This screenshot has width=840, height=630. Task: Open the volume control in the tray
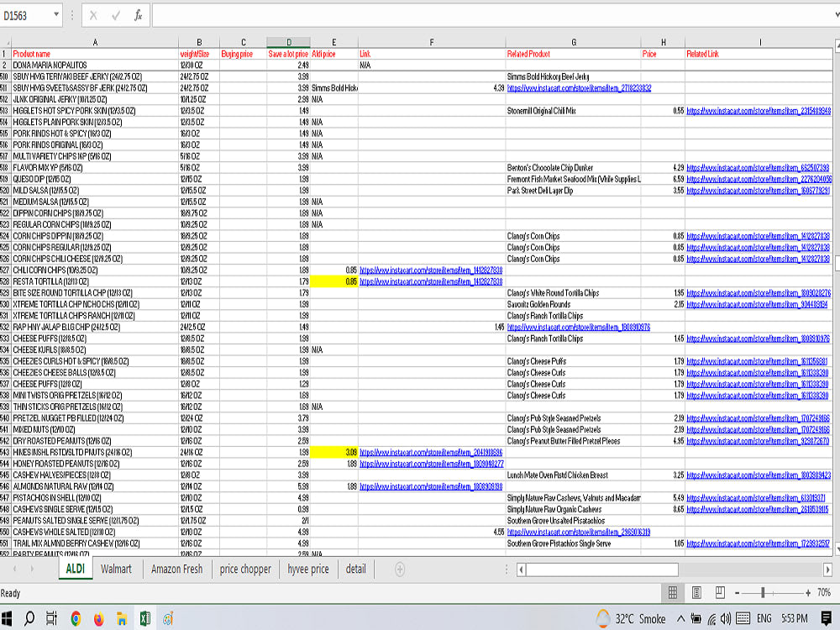726,619
